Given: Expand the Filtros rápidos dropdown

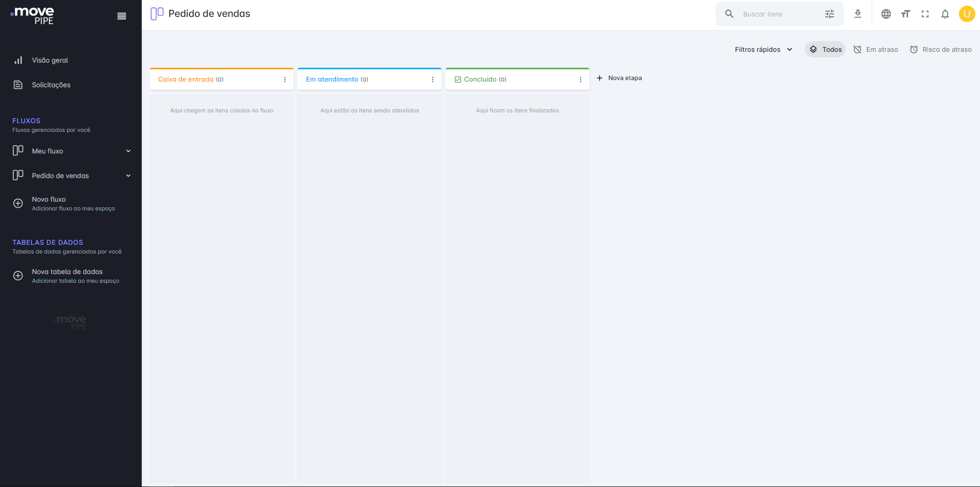Looking at the screenshot, I should [x=763, y=49].
